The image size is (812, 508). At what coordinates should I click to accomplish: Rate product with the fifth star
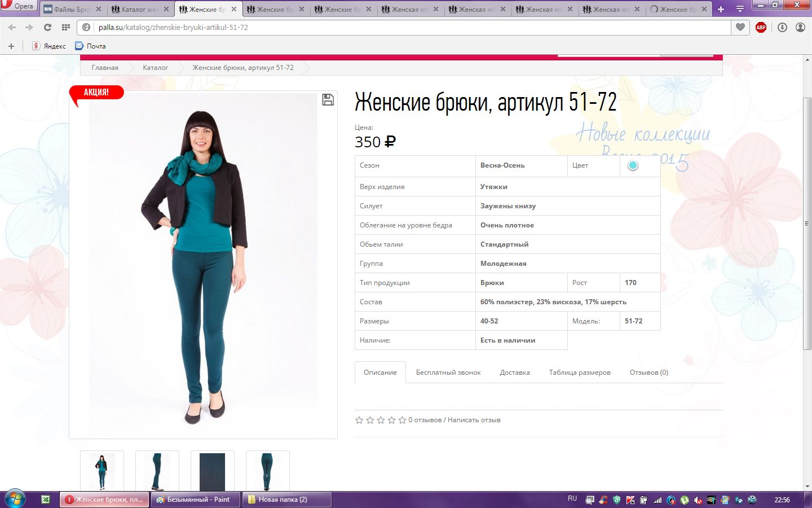click(402, 420)
